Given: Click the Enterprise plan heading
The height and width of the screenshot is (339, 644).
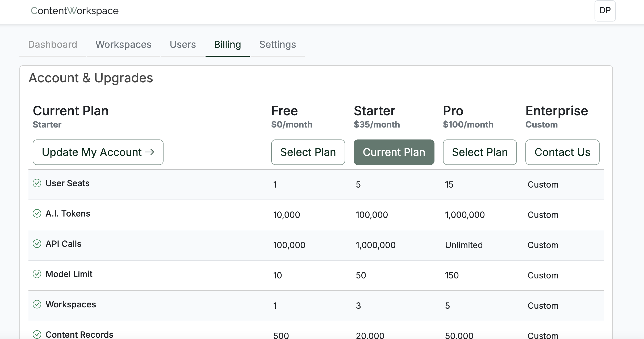Looking at the screenshot, I should point(557,111).
